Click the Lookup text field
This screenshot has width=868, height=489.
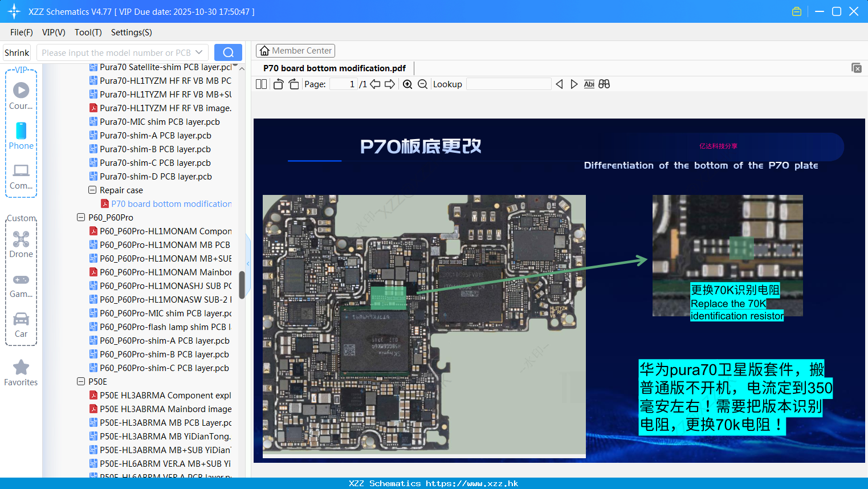pos(509,84)
